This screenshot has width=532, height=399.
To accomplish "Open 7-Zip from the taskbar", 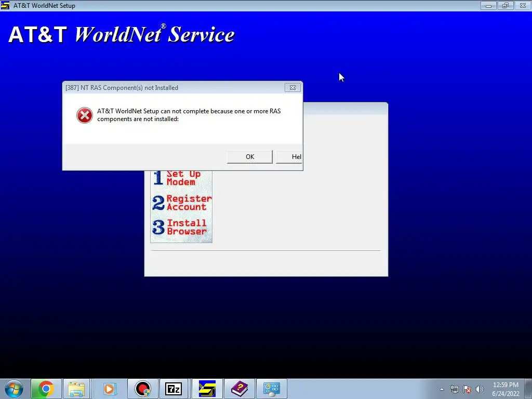I will pos(174,389).
